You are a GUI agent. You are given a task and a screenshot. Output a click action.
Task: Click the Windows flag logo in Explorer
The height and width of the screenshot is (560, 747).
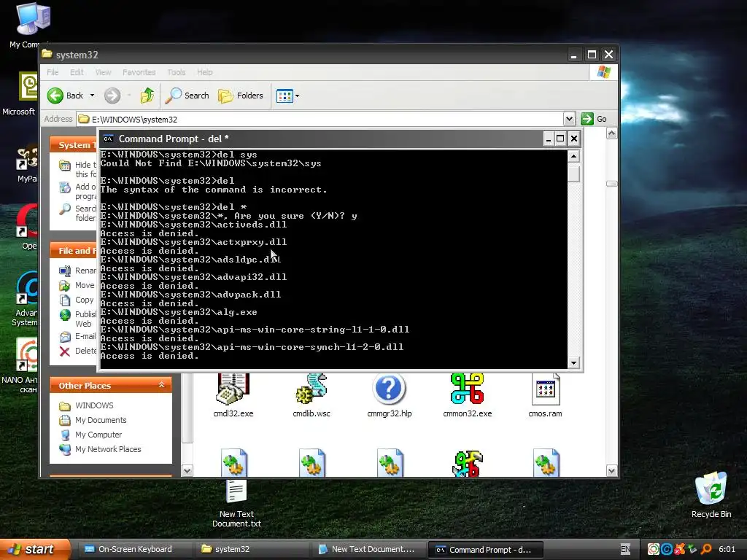(603, 72)
